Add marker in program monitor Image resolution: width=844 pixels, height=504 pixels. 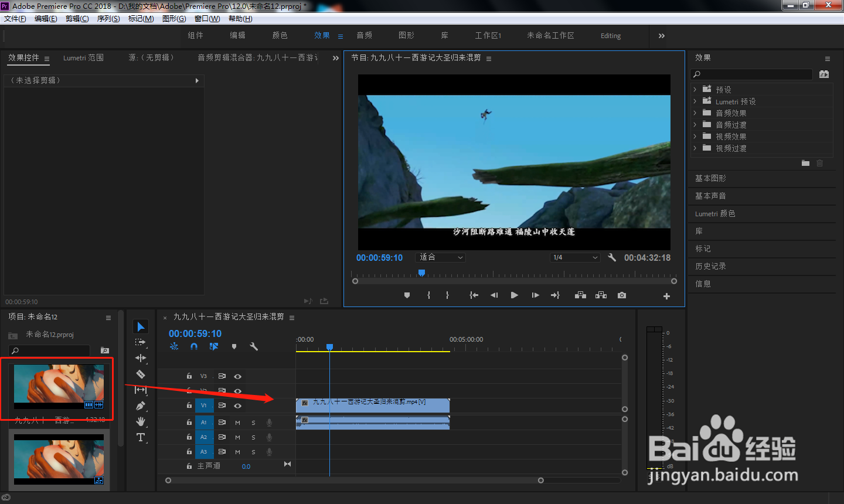point(407,295)
